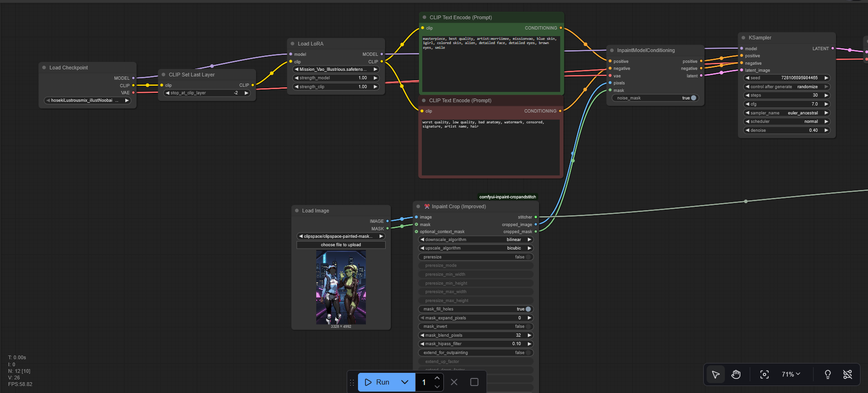
Task: Increase the batch count with up arrow
Action: point(437,378)
